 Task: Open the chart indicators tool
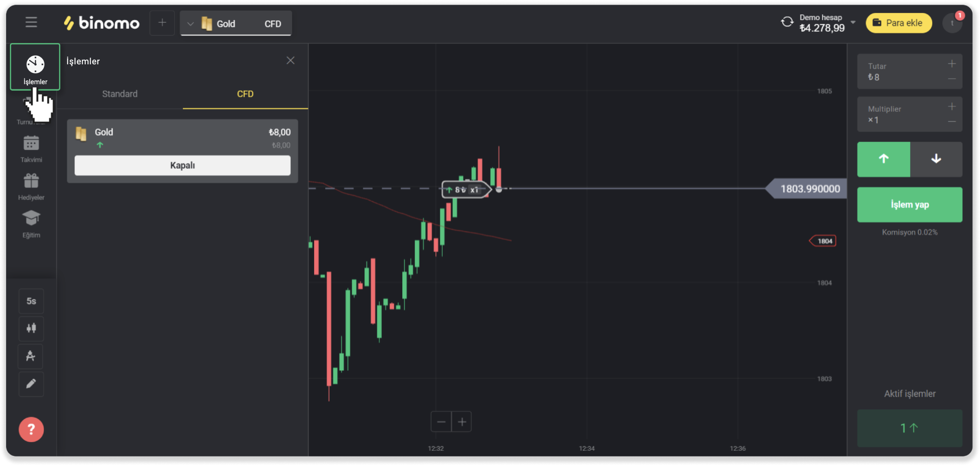[x=31, y=356]
